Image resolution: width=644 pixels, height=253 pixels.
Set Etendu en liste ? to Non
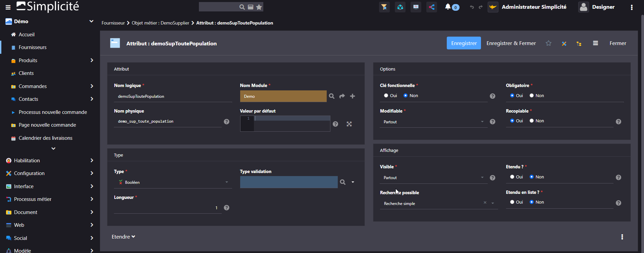click(532, 202)
